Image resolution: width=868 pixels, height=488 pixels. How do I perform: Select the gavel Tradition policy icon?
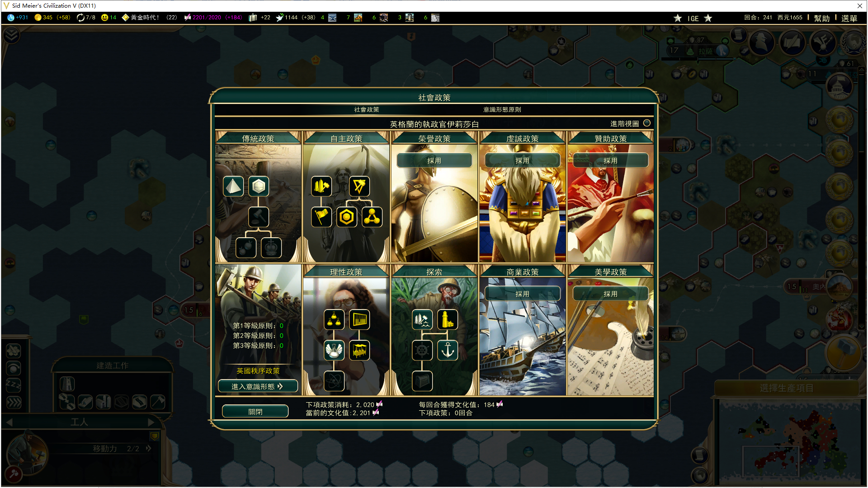tap(259, 217)
